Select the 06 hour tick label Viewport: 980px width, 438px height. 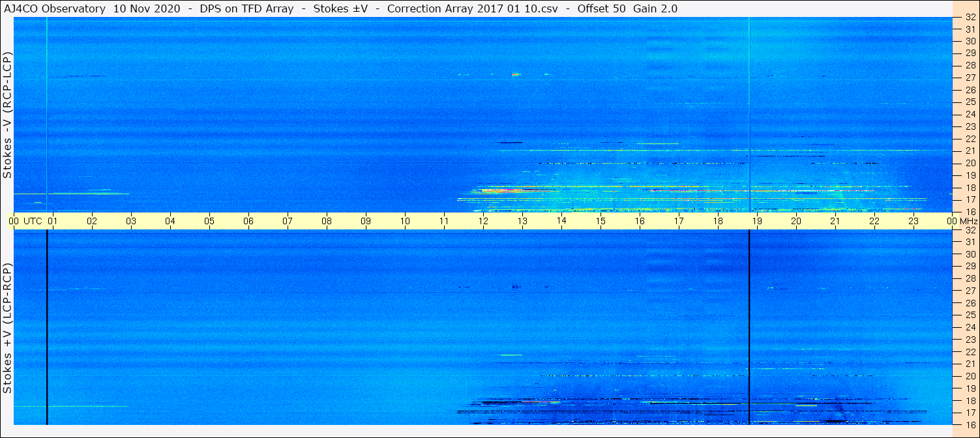[248, 221]
